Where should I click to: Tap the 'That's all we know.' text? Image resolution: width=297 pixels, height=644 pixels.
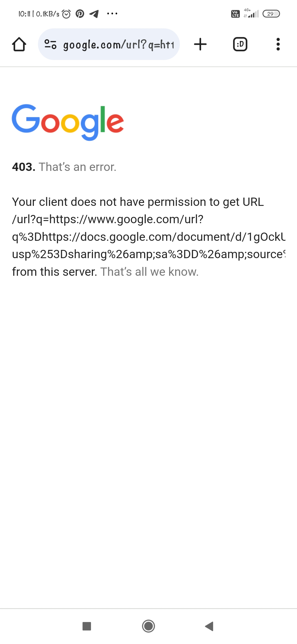pyautogui.click(x=149, y=272)
